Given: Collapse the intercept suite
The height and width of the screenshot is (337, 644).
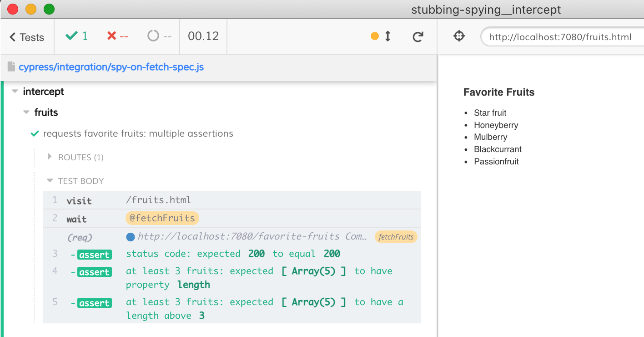Looking at the screenshot, I should pyautogui.click(x=43, y=92).
